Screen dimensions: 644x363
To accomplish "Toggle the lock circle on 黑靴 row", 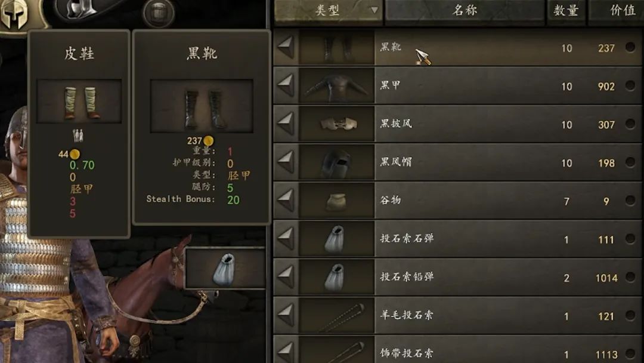I will [x=630, y=47].
